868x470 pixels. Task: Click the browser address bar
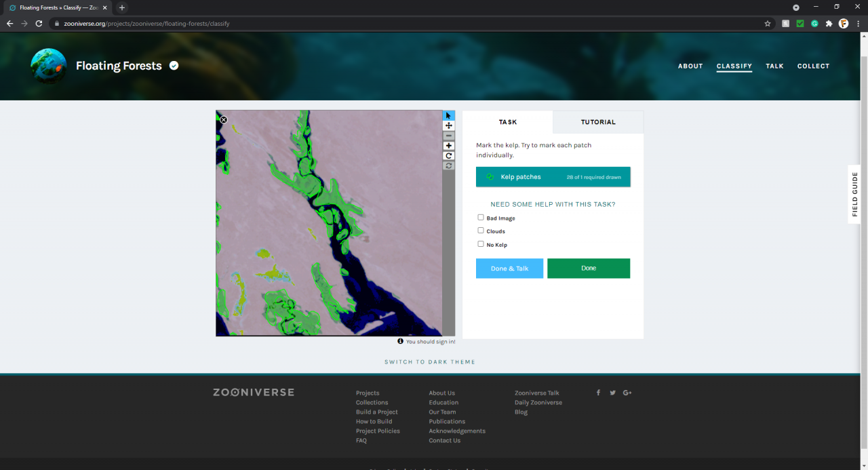407,23
